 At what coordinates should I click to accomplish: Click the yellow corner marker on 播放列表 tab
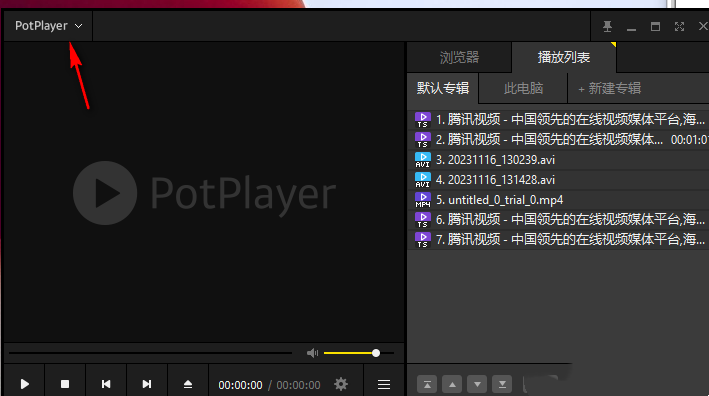tap(613, 44)
